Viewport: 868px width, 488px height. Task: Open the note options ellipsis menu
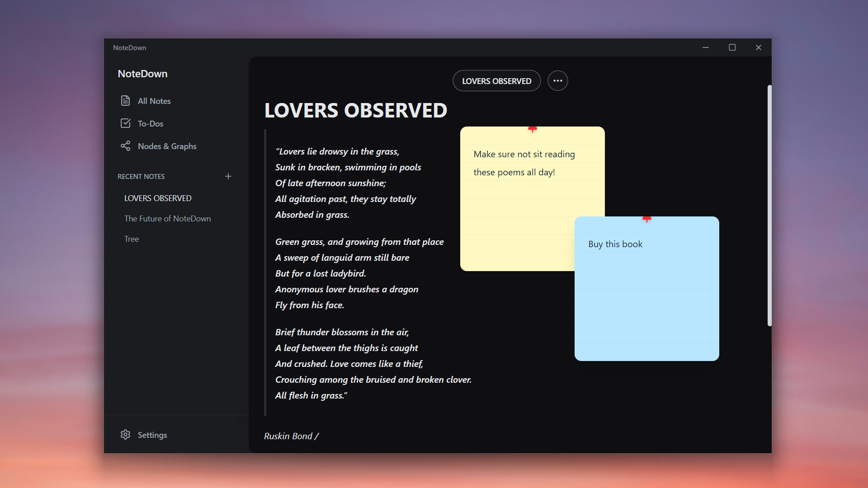click(x=557, y=80)
